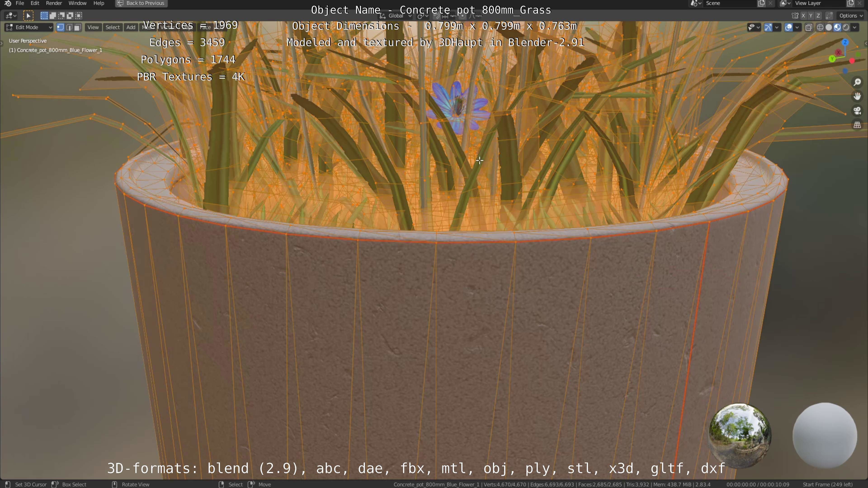The height and width of the screenshot is (488, 868).
Task: Open the Window menu
Action: click(x=78, y=3)
